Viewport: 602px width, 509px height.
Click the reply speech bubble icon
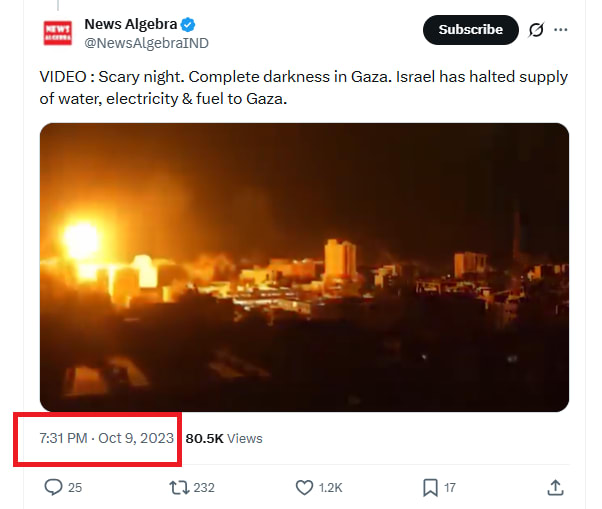click(x=54, y=488)
